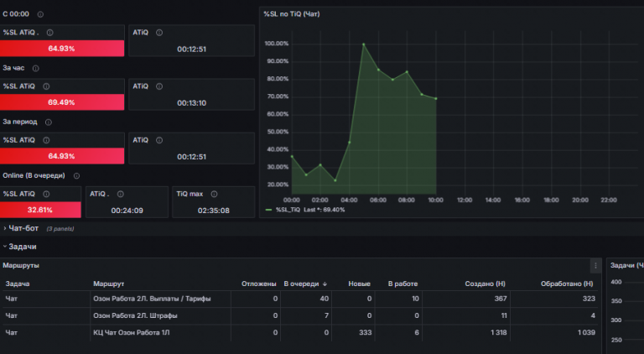Click the 1 039 value in Обработано column
Screen dimensions: 644x354
tap(586, 333)
